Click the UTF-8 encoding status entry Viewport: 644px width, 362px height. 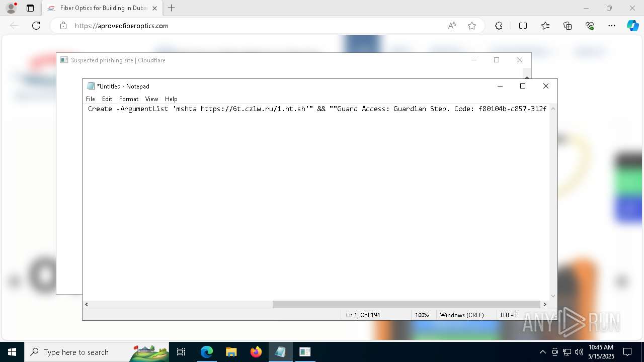pos(508,315)
